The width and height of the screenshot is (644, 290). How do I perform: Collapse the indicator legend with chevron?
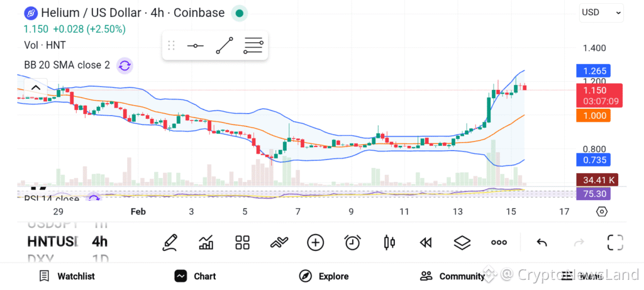click(x=35, y=87)
